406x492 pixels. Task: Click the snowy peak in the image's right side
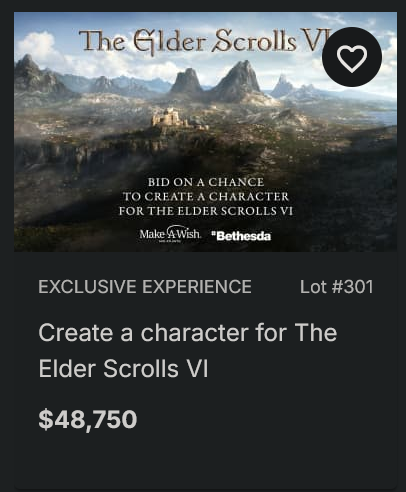click(x=283, y=84)
